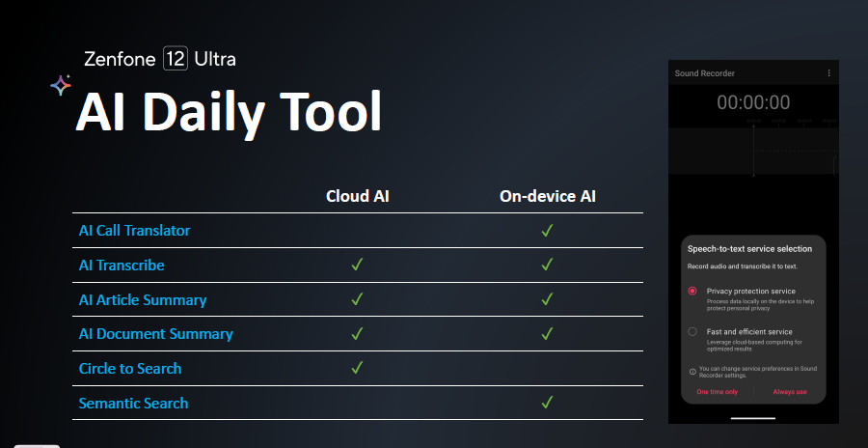The height and width of the screenshot is (448, 868).
Task: Click On-device checkmark for AI Call Translator
Action: pos(547,231)
